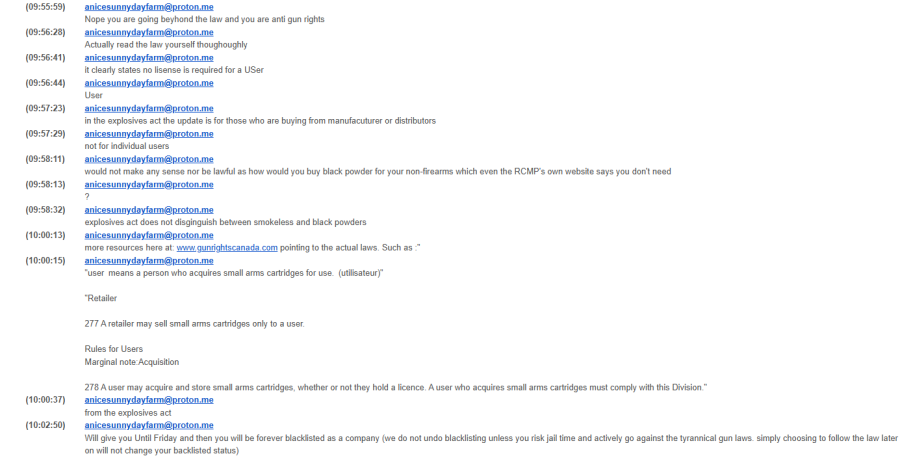Open the 09:56:44 sender email link
Viewport: 900px width, 456px height.
click(x=149, y=83)
